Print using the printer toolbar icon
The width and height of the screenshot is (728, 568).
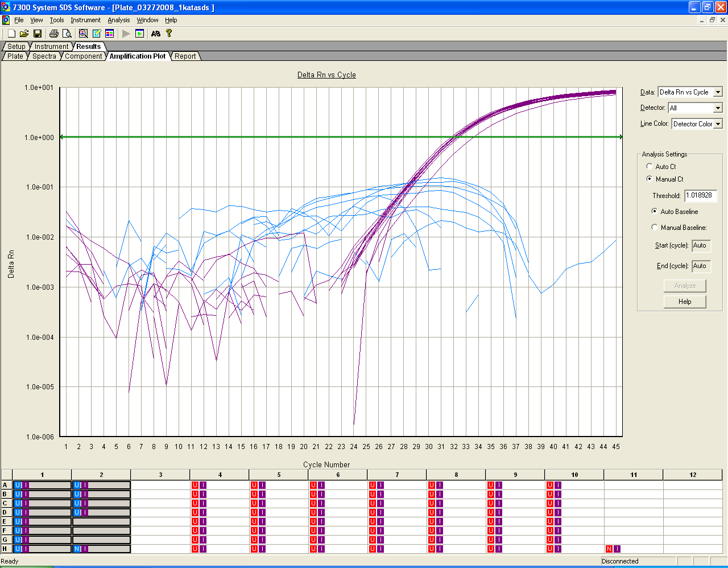tap(54, 34)
